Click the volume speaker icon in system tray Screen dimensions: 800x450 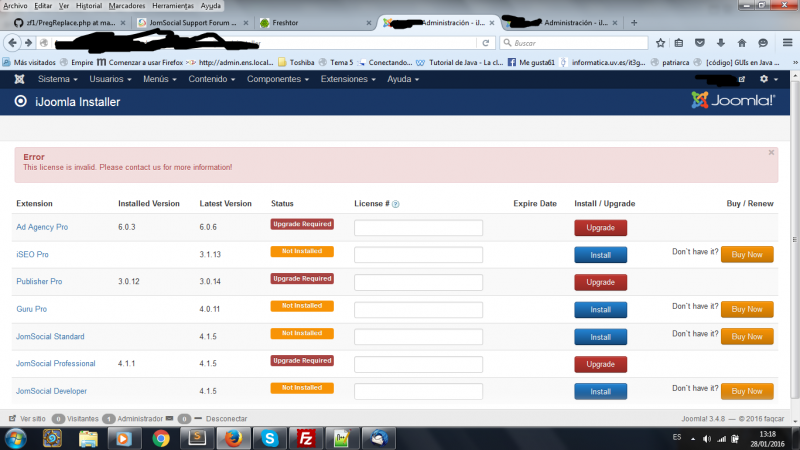707,439
